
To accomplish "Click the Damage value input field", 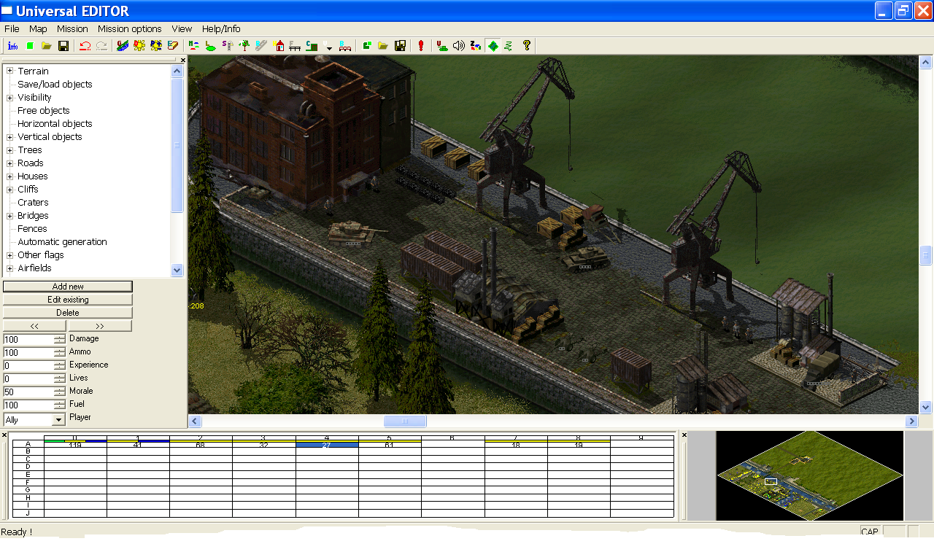I will click(28, 339).
